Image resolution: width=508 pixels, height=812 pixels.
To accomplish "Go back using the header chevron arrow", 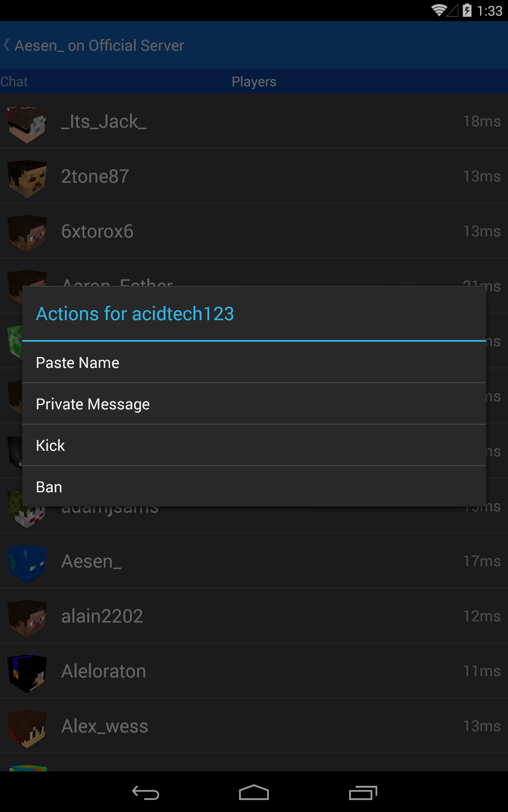I will point(7,45).
